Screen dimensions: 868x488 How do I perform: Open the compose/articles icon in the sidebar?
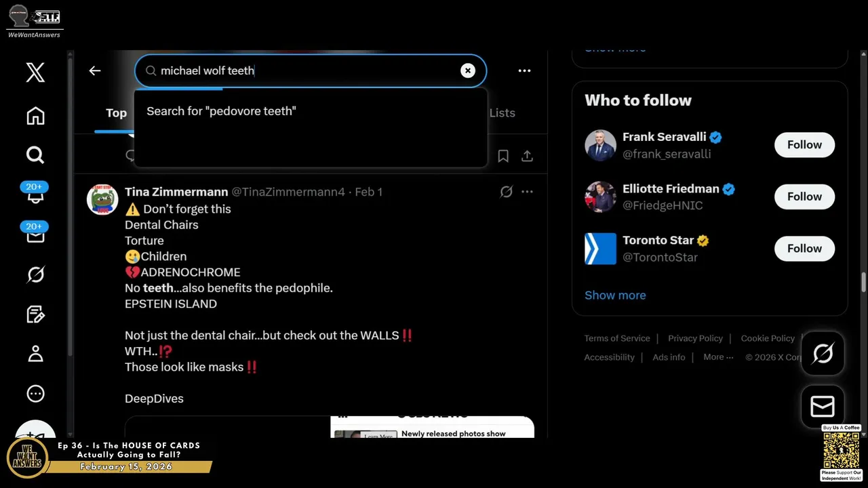pos(35,314)
